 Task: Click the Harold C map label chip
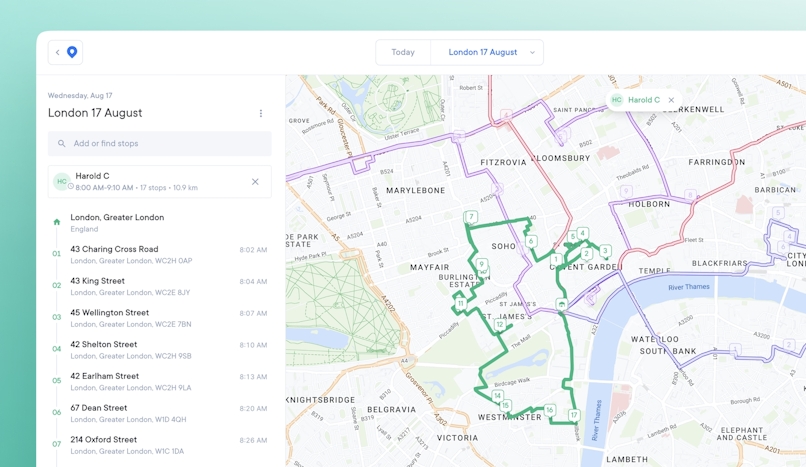(643, 100)
